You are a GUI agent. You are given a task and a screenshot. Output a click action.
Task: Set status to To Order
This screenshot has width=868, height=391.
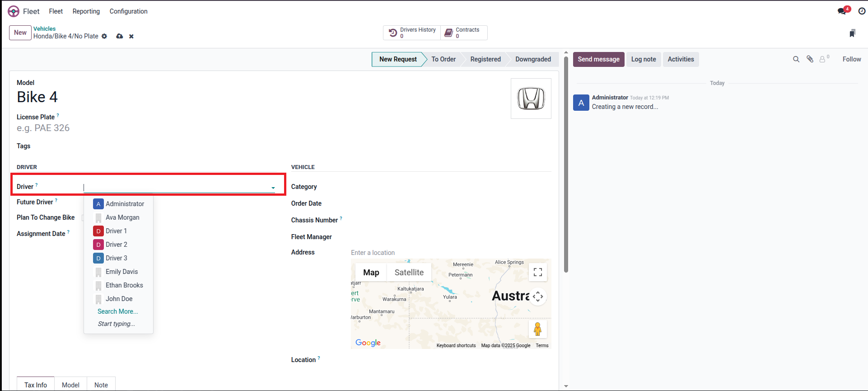[x=443, y=59]
